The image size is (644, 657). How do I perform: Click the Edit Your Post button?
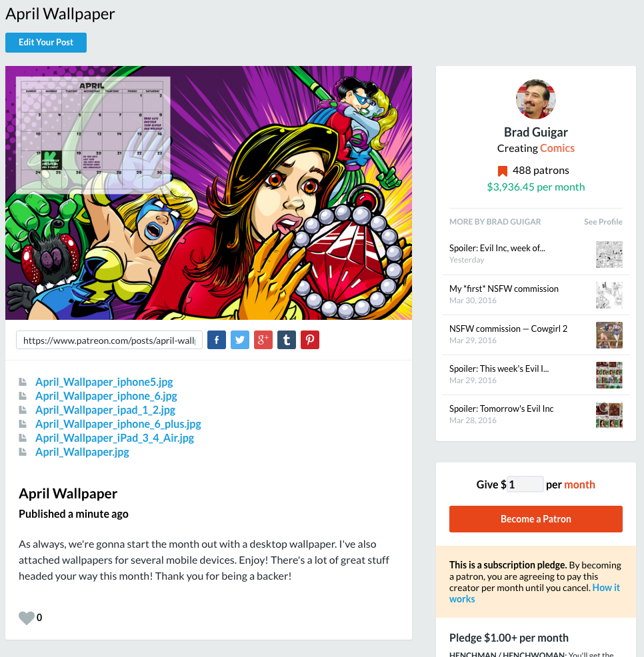click(46, 43)
